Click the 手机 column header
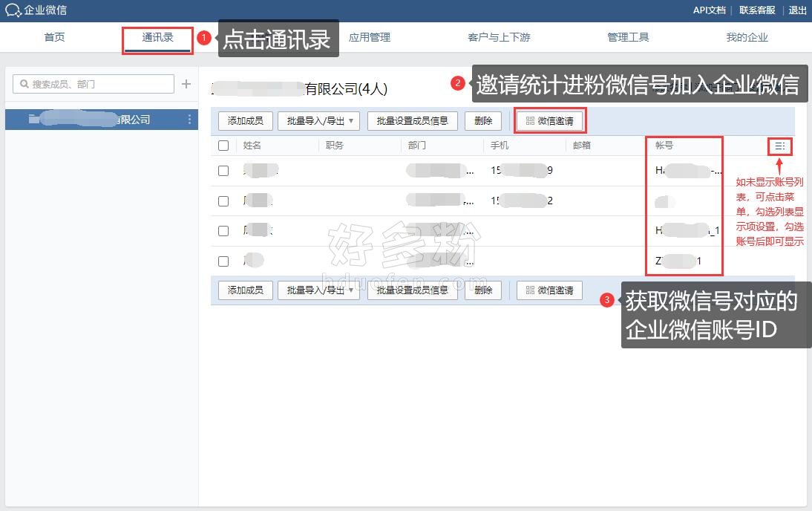 (x=500, y=146)
